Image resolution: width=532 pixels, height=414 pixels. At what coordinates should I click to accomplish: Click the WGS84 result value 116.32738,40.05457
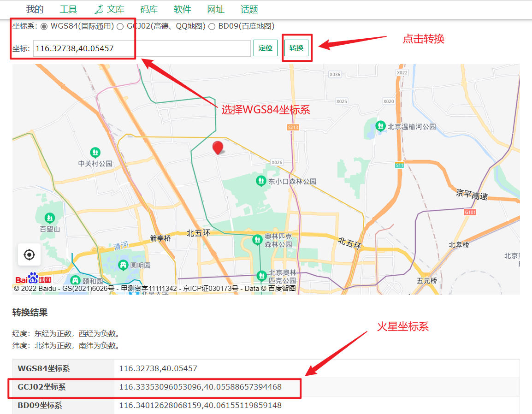coord(158,368)
